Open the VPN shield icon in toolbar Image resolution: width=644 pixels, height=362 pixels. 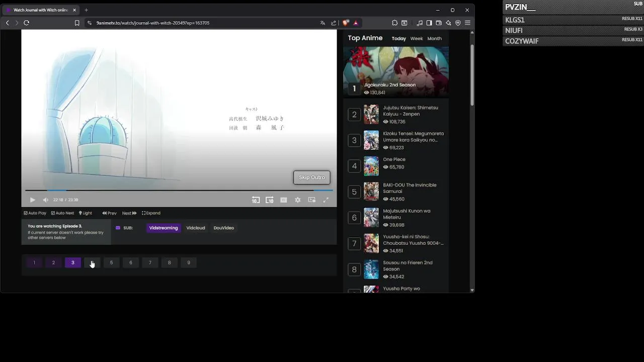coord(458,23)
